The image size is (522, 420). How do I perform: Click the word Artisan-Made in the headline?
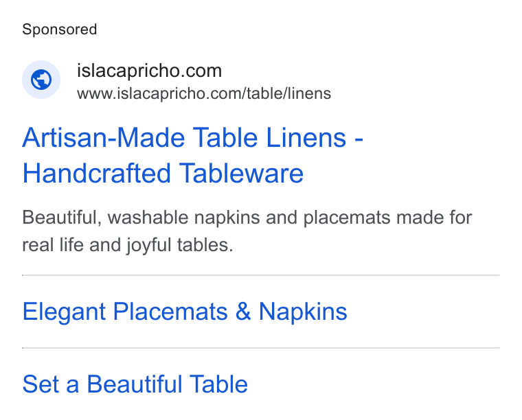(x=104, y=138)
